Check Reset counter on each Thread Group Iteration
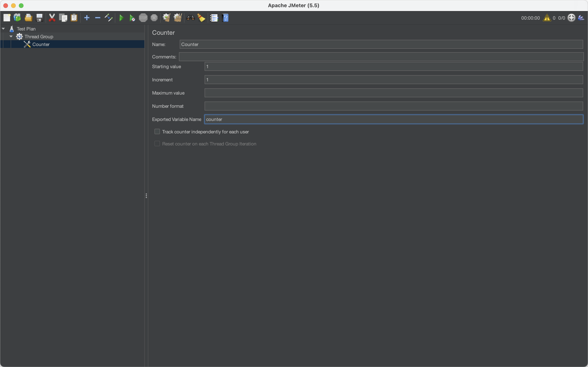Viewport: 588px width, 367px height. 157,144
